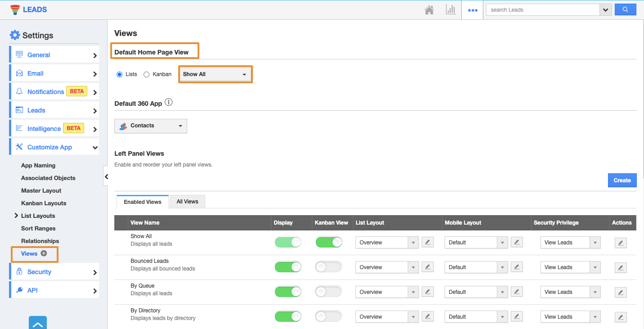Select the Kanban radio button

146,74
